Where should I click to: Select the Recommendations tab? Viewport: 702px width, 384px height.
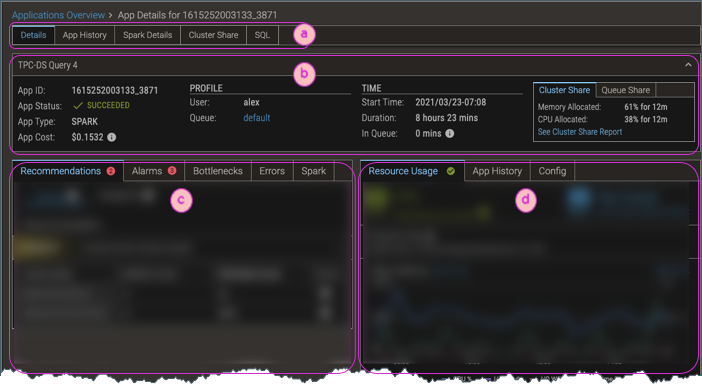point(68,171)
